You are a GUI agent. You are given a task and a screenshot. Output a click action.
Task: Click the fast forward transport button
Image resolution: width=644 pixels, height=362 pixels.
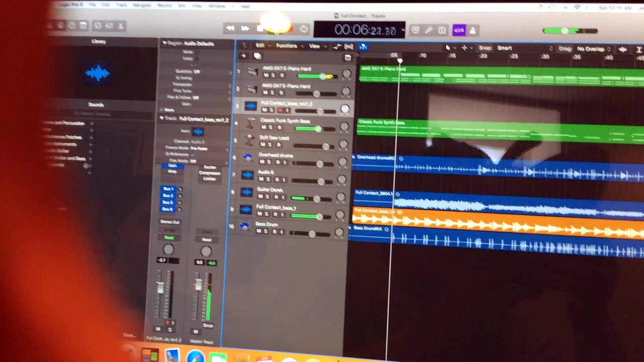click(245, 29)
